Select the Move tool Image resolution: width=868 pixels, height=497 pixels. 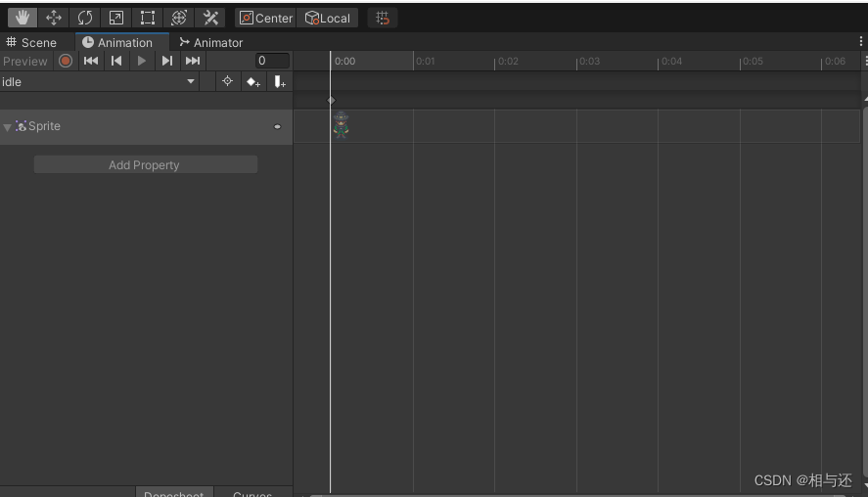(x=54, y=18)
